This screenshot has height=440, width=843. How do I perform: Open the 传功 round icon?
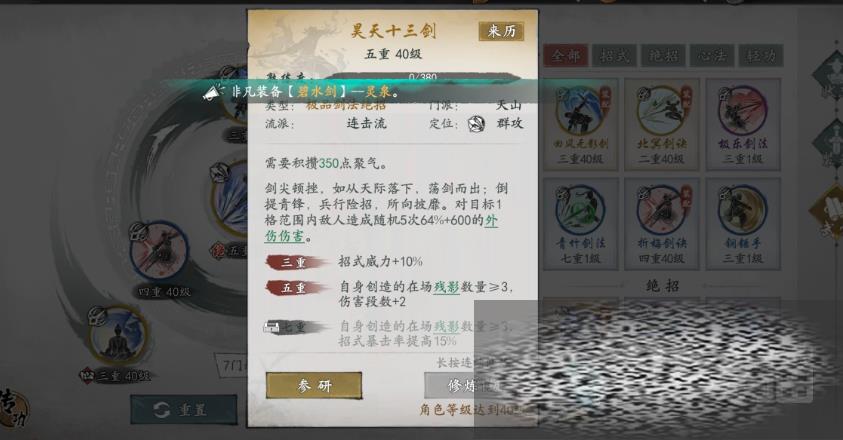(13, 410)
